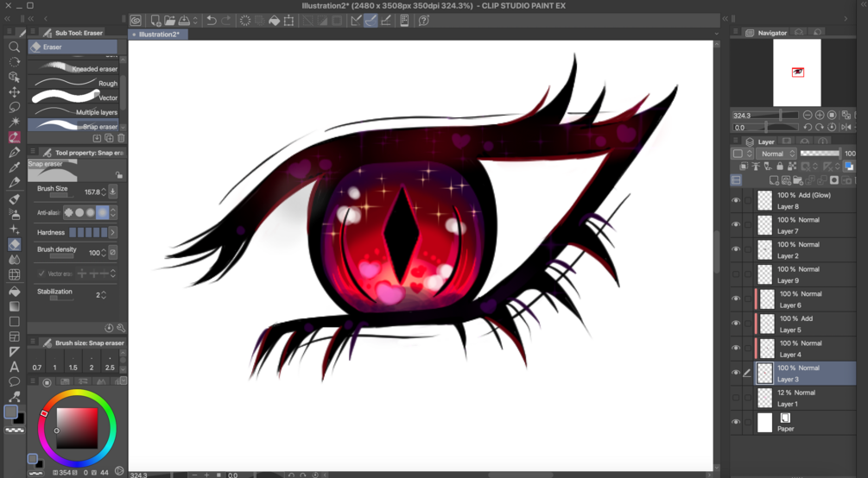Undo the last action

pos(211,21)
